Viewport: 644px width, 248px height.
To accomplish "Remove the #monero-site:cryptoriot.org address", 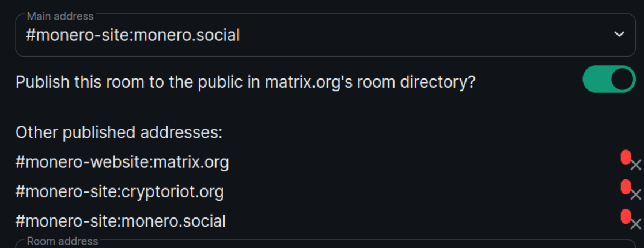I will (x=635, y=195).
